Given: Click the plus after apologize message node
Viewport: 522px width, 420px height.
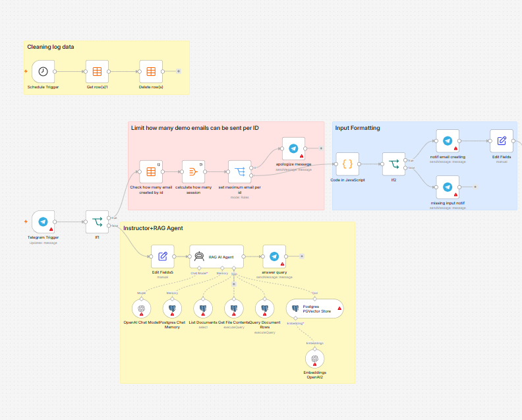Looking at the screenshot, I should click(x=321, y=148).
